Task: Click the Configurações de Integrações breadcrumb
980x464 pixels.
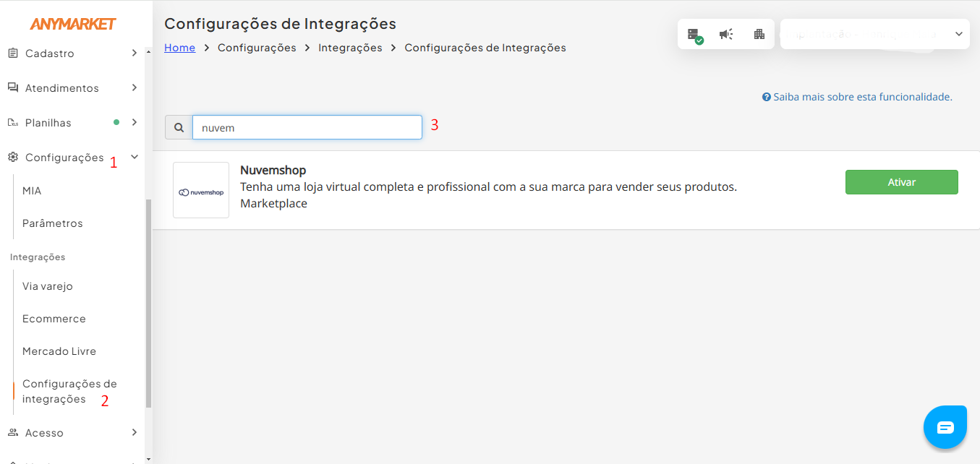Action: point(485,48)
